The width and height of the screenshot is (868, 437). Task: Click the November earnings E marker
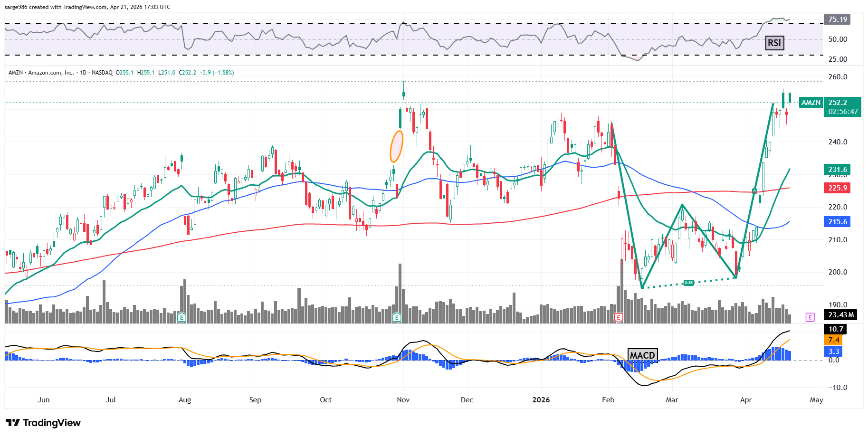pos(397,317)
